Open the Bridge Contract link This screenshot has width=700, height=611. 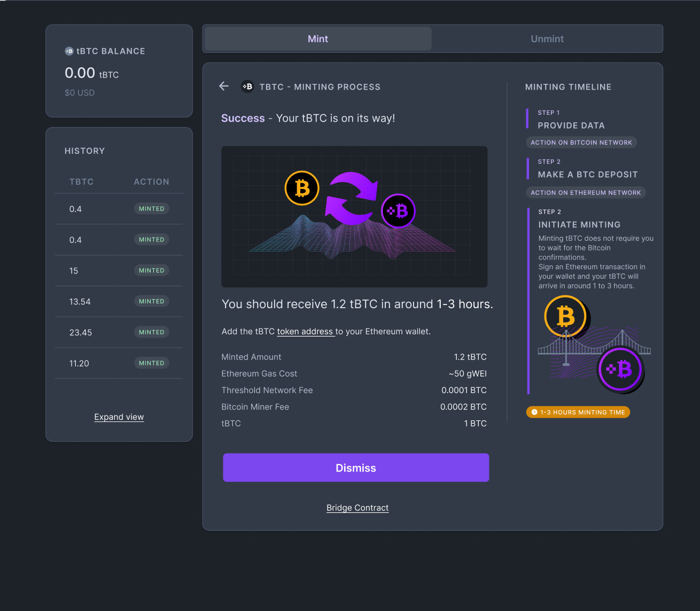click(357, 507)
